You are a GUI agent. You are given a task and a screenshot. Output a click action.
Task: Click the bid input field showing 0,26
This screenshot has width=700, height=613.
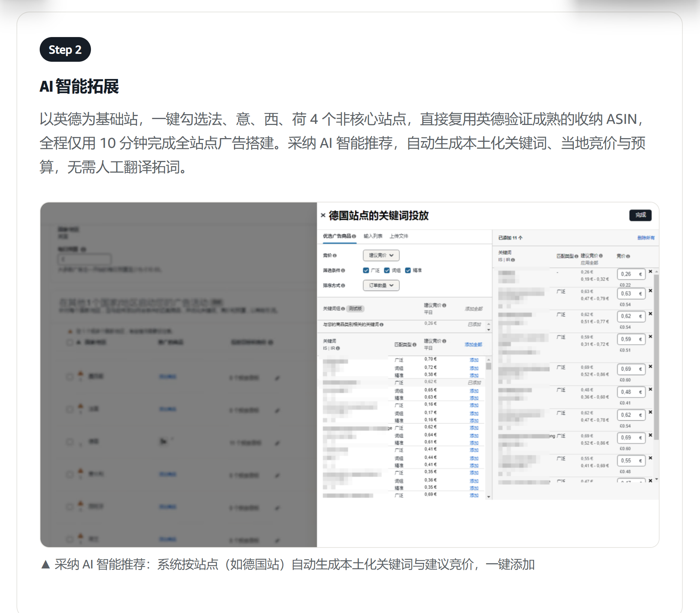point(631,274)
